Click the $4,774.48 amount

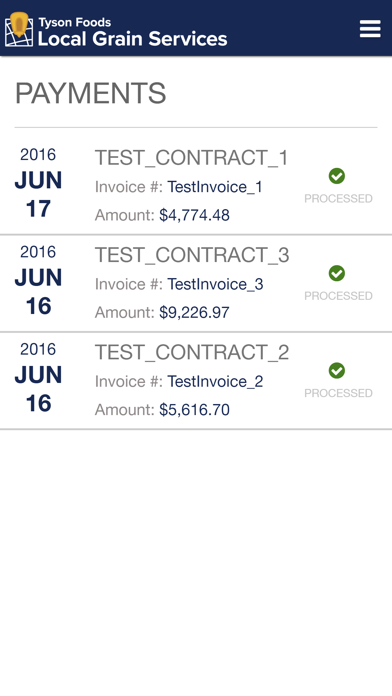(194, 215)
